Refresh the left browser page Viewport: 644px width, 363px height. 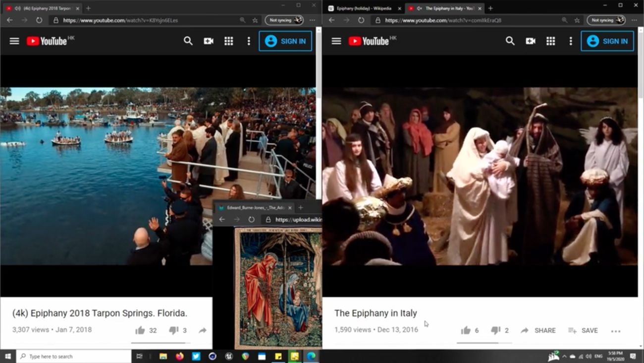pos(39,20)
